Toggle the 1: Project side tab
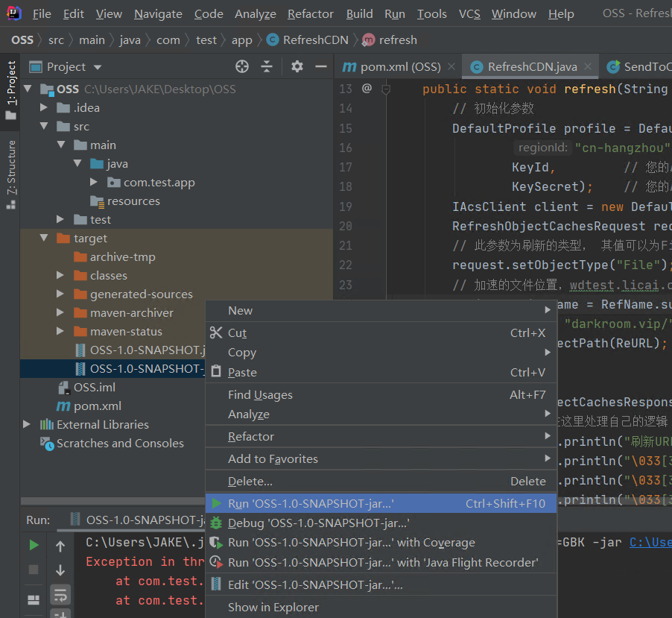 coord(10,89)
